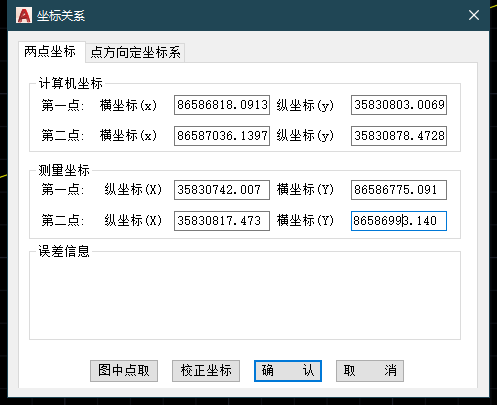The width and height of the screenshot is (497, 405).
Task: Open the 点方向定坐标系 tab
Action: coord(135,53)
